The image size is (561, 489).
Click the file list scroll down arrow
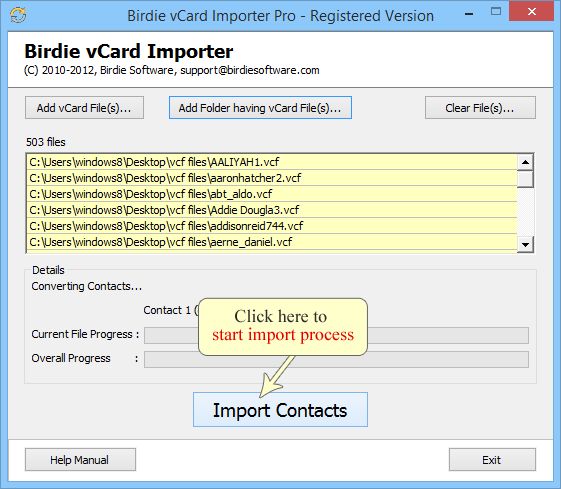coord(525,245)
